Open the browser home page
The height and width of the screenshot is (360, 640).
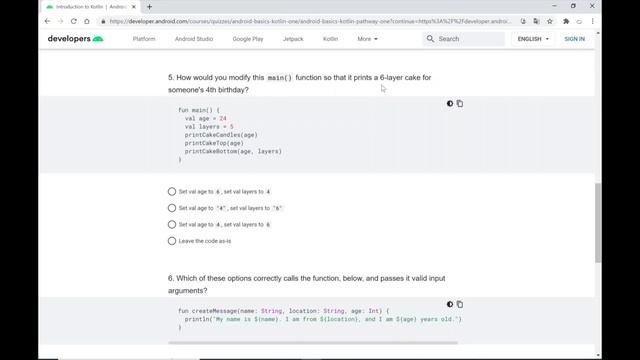click(87, 21)
